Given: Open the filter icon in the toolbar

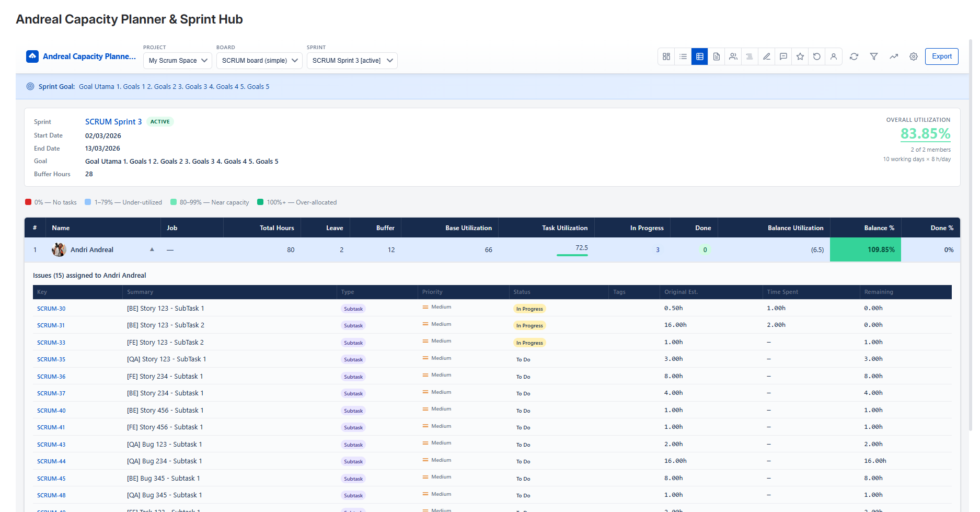Looking at the screenshot, I should click(x=874, y=56).
